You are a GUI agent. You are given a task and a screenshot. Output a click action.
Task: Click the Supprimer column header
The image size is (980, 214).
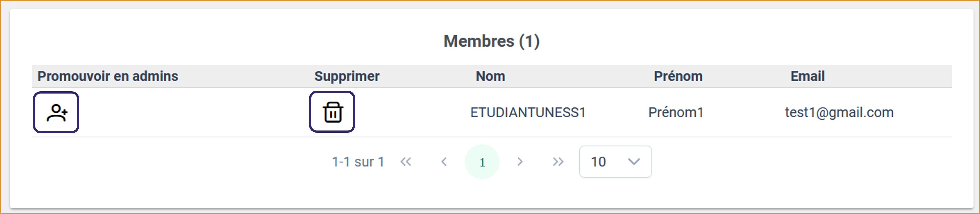(x=347, y=76)
